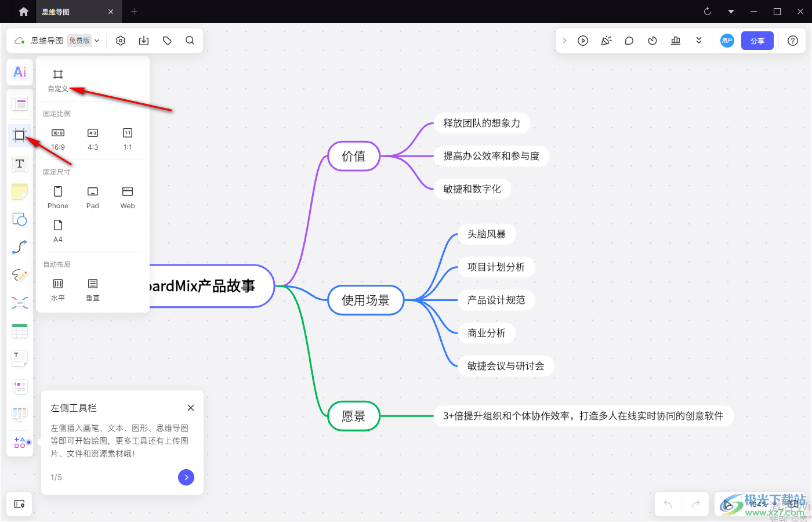Select the 愿景 mind map node
Screen dimensions: 812x522
click(354, 416)
